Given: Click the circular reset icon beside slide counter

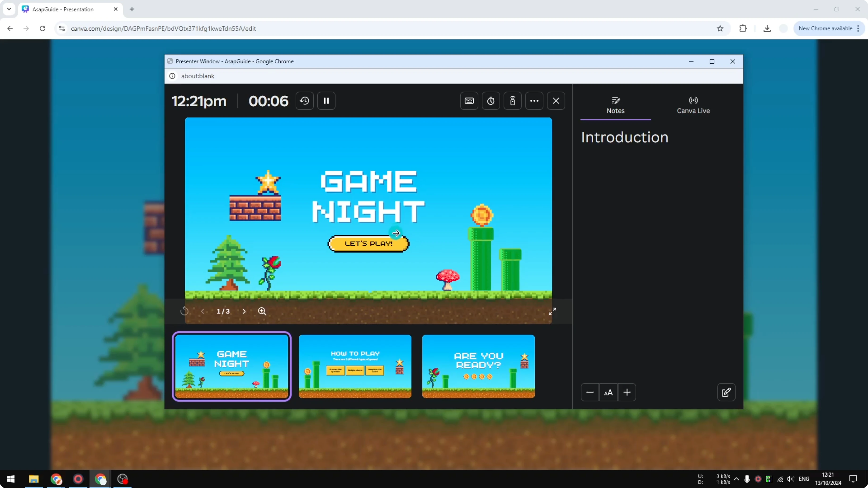Looking at the screenshot, I should pos(184,311).
